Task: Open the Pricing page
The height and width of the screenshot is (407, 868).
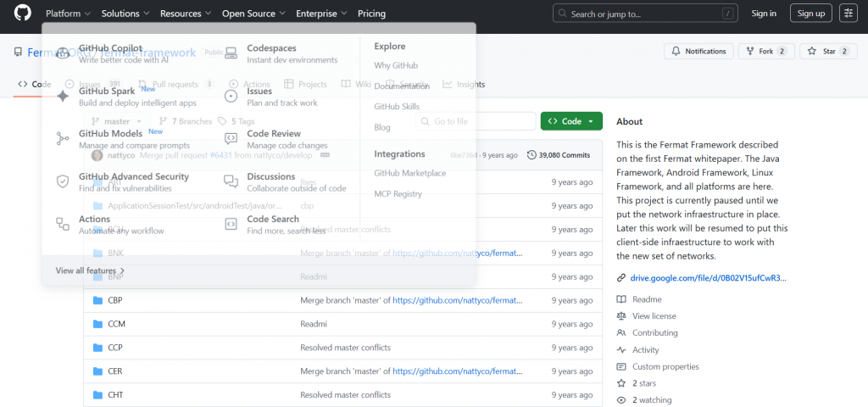Action: pyautogui.click(x=371, y=14)
